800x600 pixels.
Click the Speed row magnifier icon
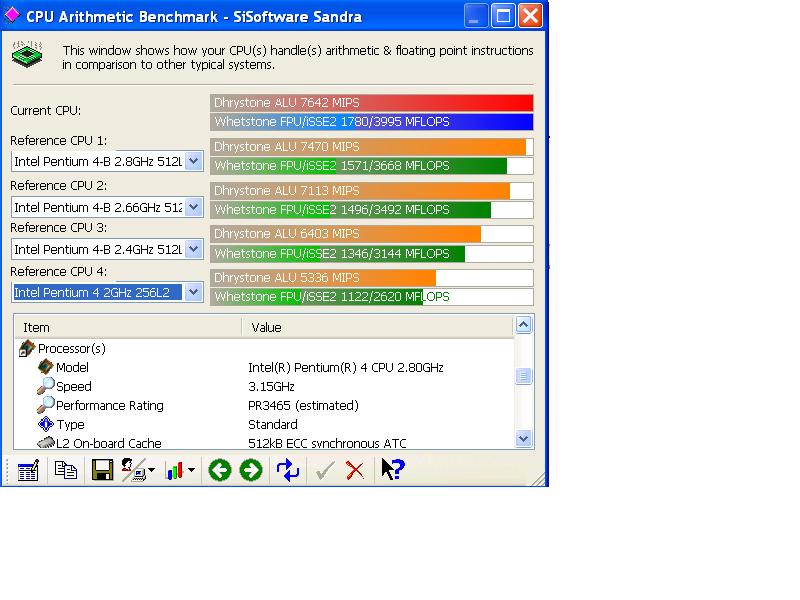click(45, 386)
